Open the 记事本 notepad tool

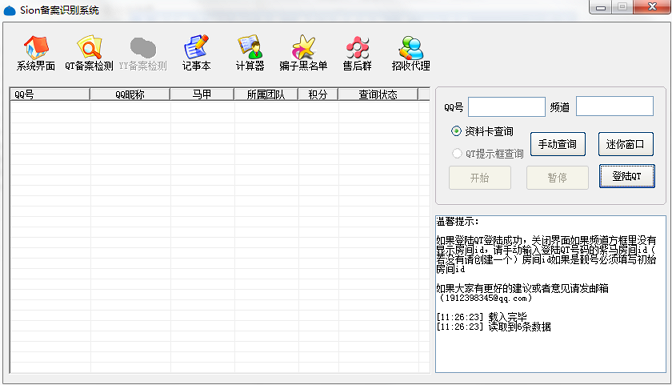(196, 53)
